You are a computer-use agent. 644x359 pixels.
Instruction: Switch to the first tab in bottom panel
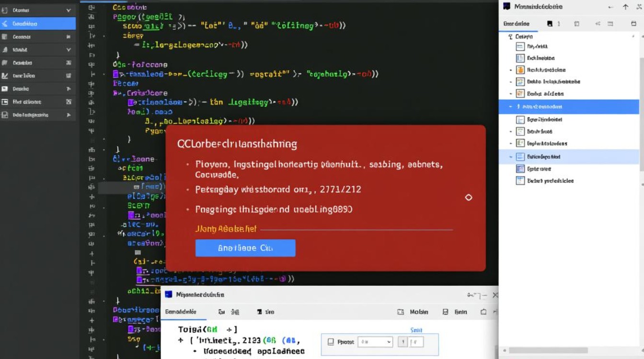click(181, 312)
